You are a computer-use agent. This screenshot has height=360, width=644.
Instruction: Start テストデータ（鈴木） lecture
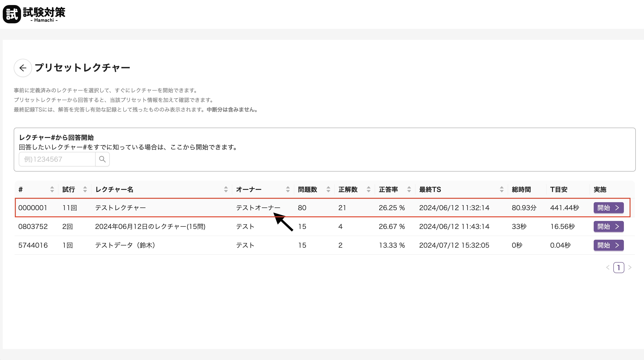[x=608, y=245]
